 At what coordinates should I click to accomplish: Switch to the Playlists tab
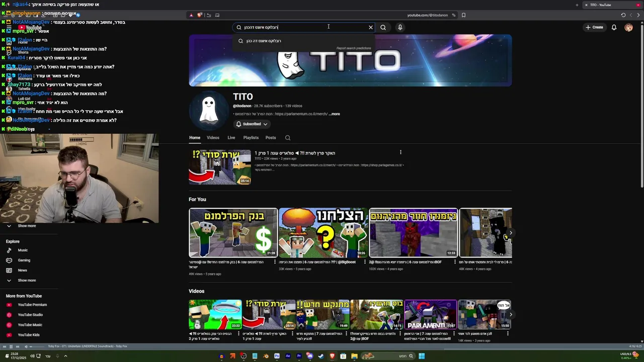pos(251,138)
